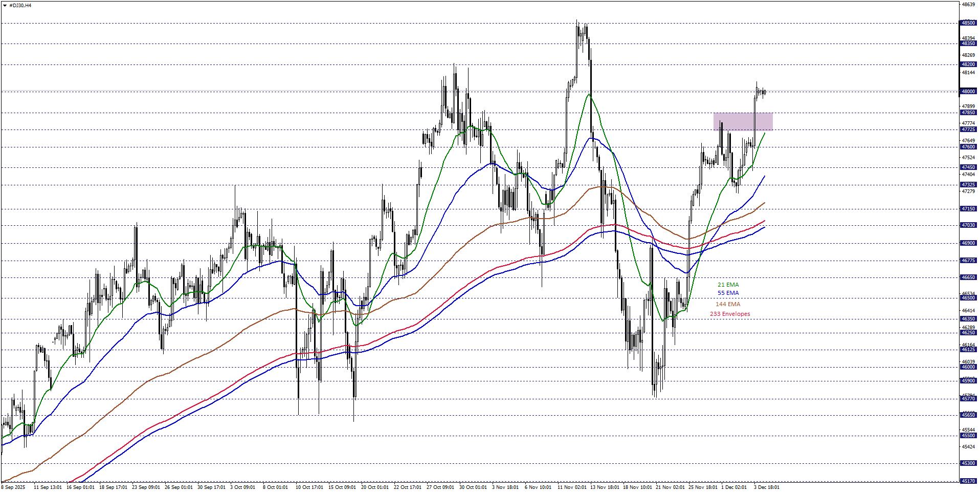Click the 15 Oct 09:01 time label
Screen dimensions: 980x493
tap(342, 487)
